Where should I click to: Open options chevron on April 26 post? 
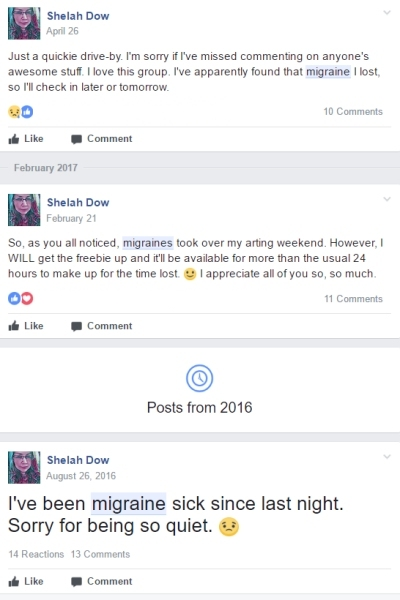[387, 12]
